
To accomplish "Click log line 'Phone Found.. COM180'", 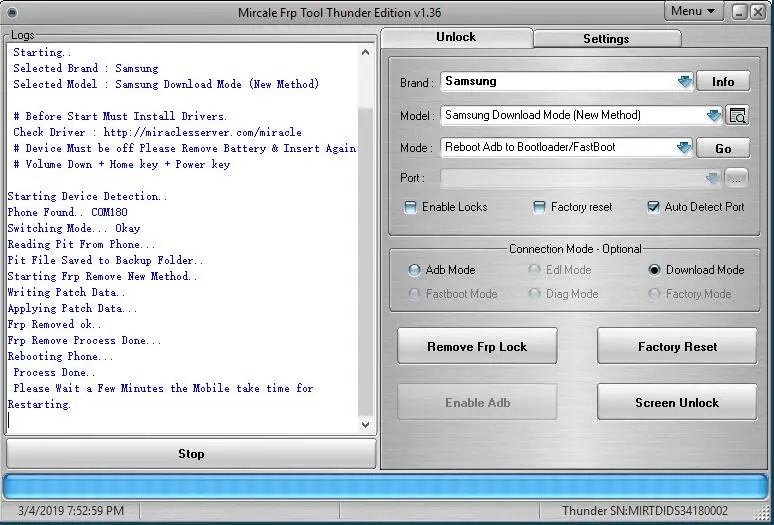I will [x=68, y=213].
